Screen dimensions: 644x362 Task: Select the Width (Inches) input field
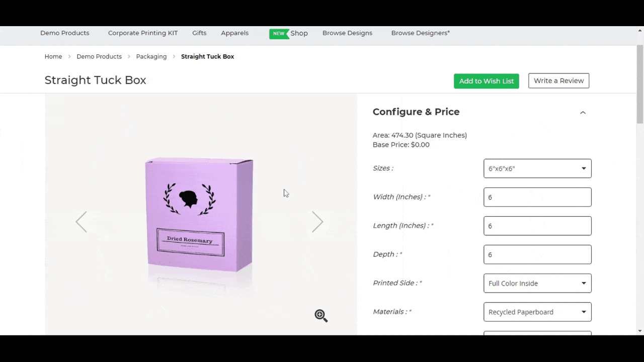click(x=537, y=197)
